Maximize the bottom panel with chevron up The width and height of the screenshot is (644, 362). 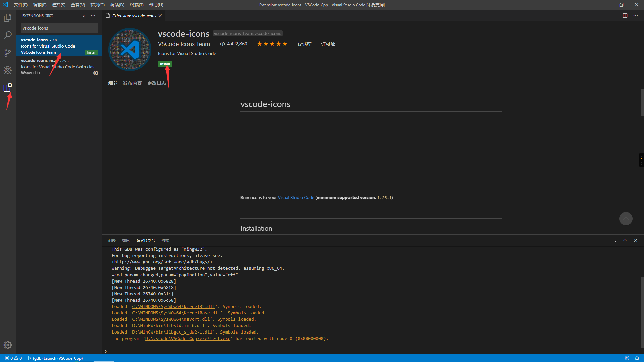click(x=625, y=240)
